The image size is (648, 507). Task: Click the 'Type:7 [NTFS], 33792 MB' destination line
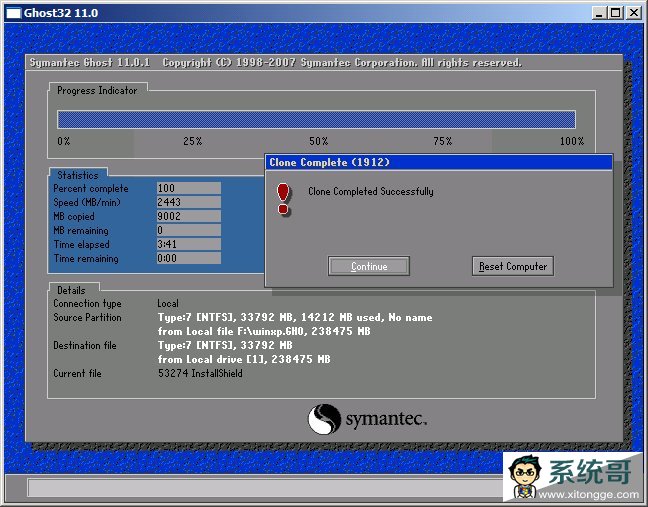(x=225, y=345)
